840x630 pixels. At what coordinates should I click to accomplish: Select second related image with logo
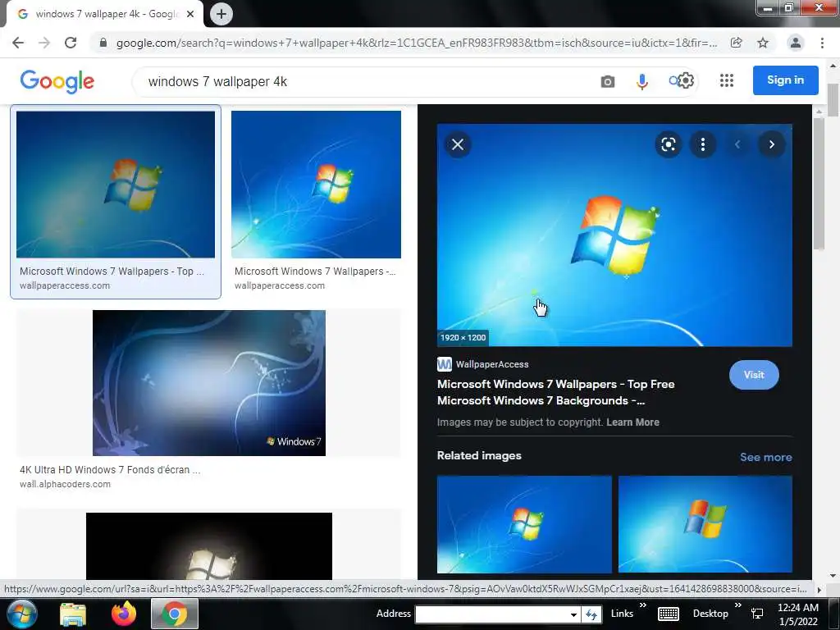[x=705, y=524]
